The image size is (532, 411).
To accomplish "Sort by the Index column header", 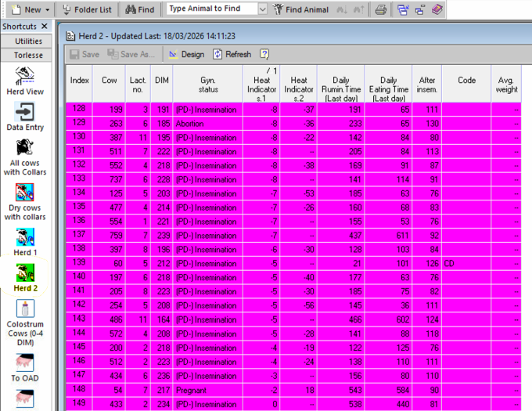I will click(x=79, y=84).
